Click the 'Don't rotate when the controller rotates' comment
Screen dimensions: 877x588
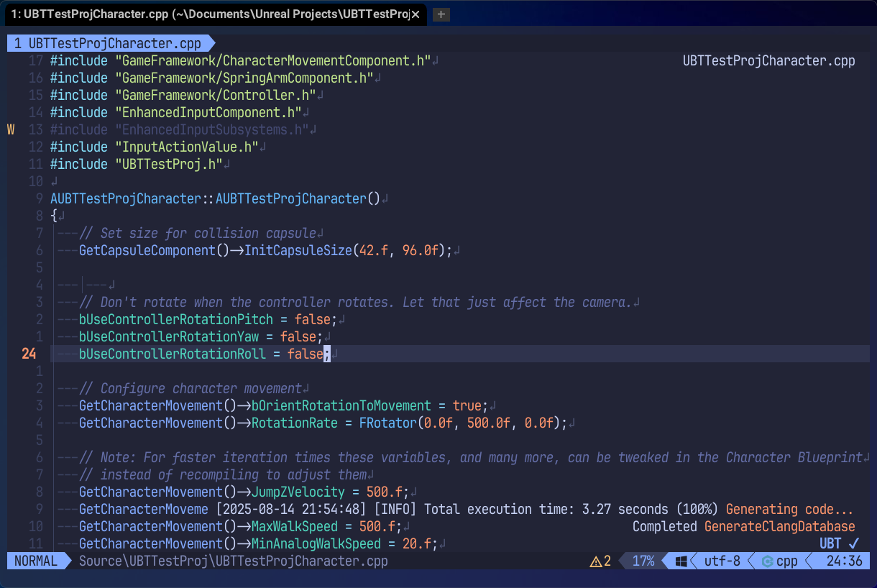point(355,302)
